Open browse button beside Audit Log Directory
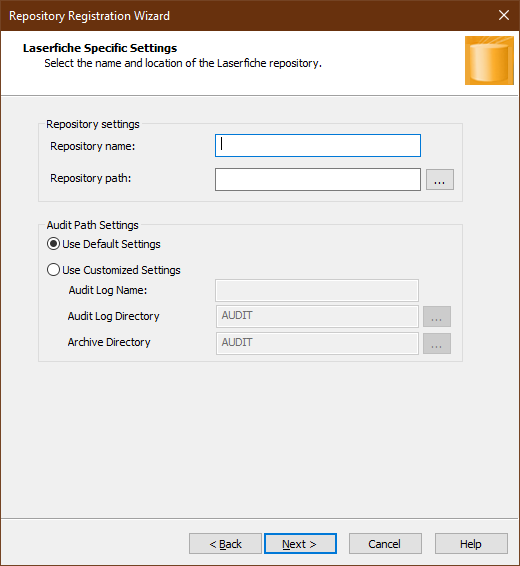 (x=437, y=317)
